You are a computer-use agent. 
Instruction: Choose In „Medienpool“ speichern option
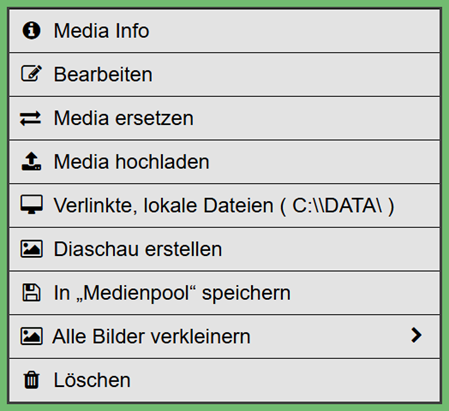pyautogui.click(x=224, y=293)
